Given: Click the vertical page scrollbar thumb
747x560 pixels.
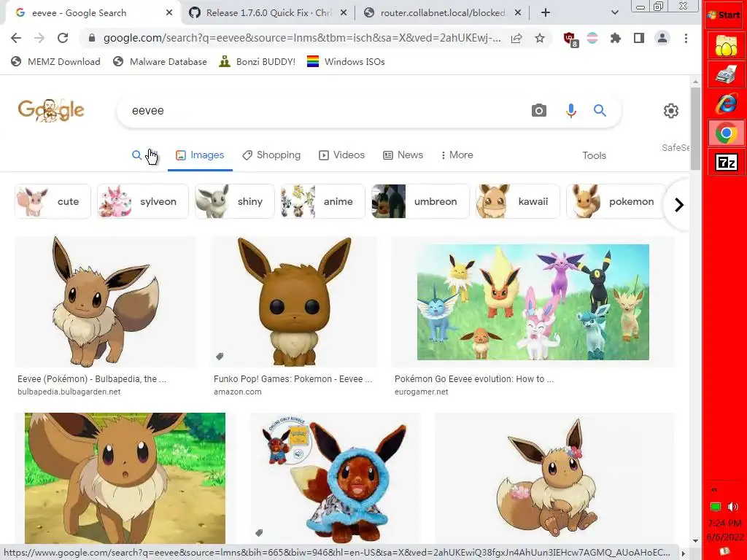Looking at the screenshot, I should coord(695,128).
